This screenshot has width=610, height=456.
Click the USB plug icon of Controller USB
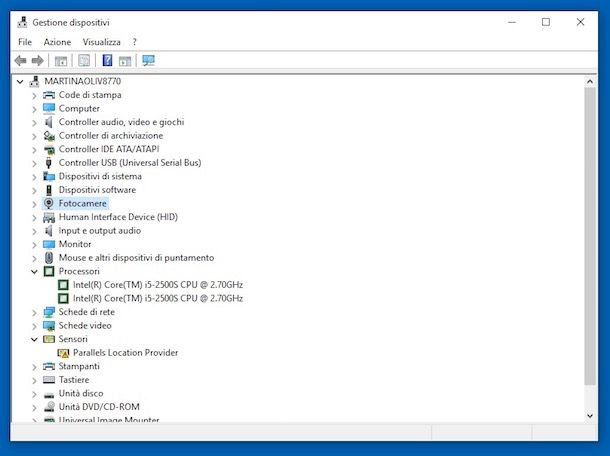(49, 163)
